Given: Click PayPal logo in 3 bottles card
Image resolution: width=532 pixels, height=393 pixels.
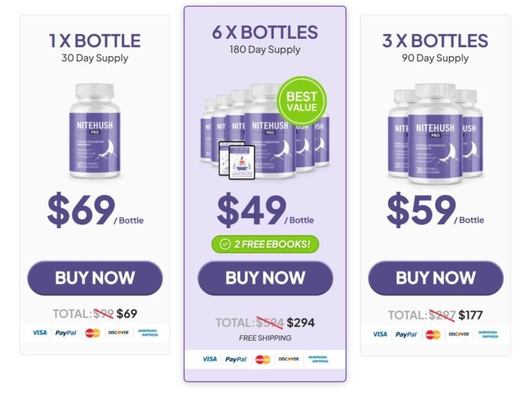Looking at the screenshot, I should 406,335.
